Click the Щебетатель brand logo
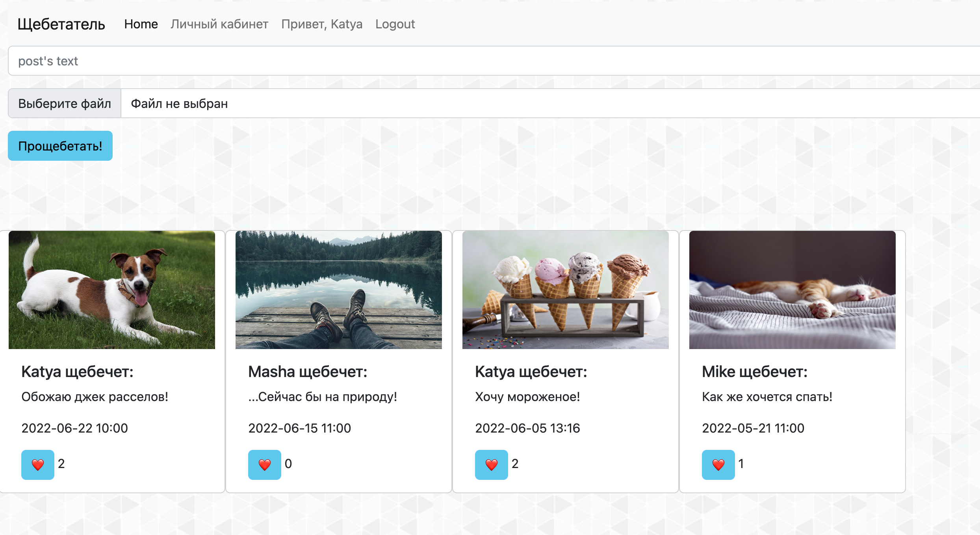 tap(61, 24)
